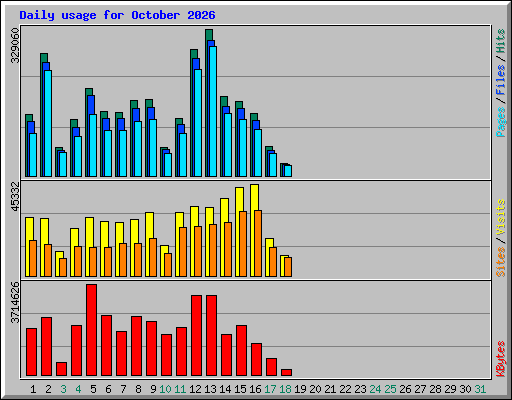Click day 29 on the date axis
Viewport: 512px width, 400px height.
450,389
